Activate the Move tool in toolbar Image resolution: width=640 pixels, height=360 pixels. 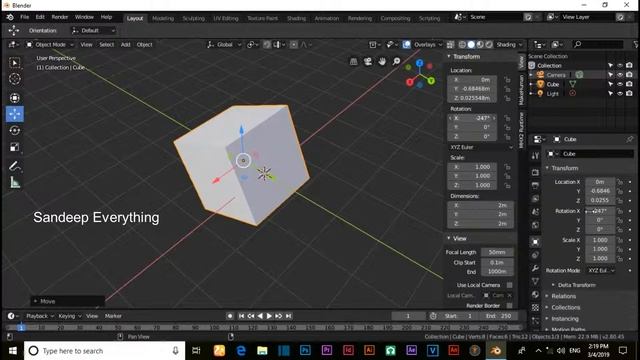pyautogui.click(x=15, y=114)
